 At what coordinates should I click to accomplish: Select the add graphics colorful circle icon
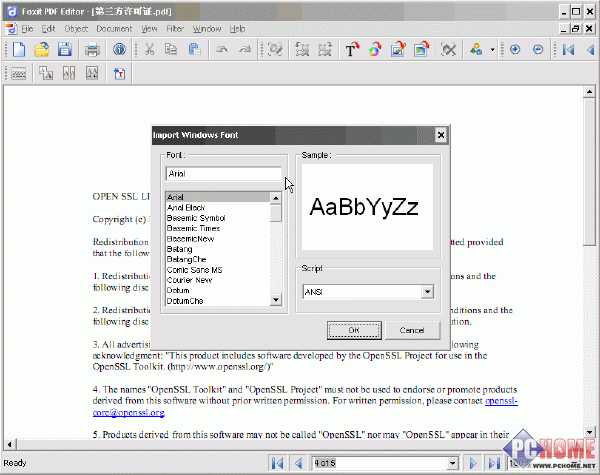(375, 50)
